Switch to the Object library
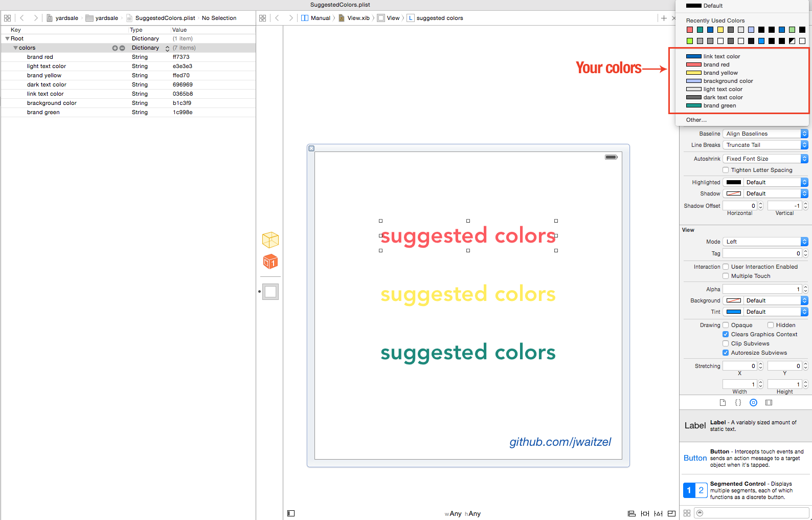 pyautogui.click(x=753, y=403)
